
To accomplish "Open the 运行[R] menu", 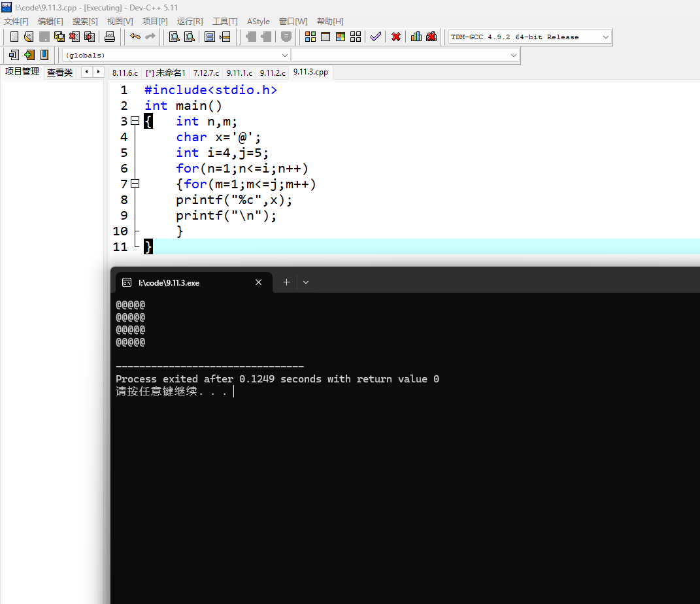I will (x=190, y=22).
